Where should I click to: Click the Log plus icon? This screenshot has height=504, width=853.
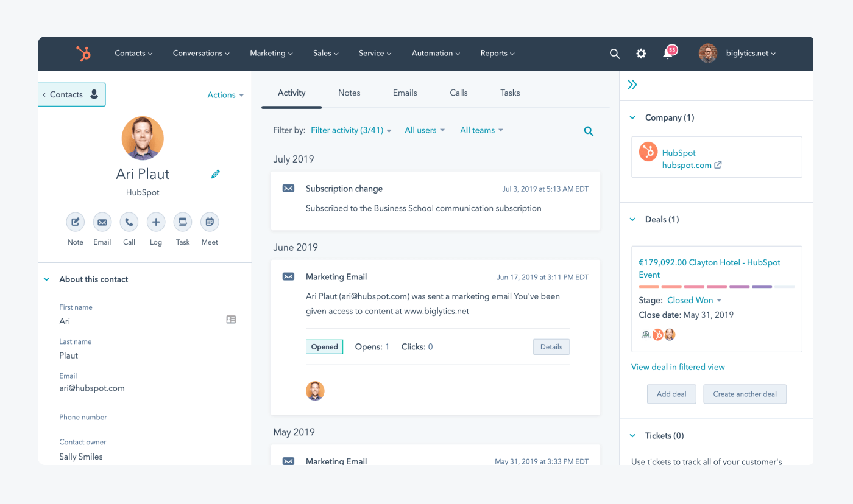pos(156,222)
